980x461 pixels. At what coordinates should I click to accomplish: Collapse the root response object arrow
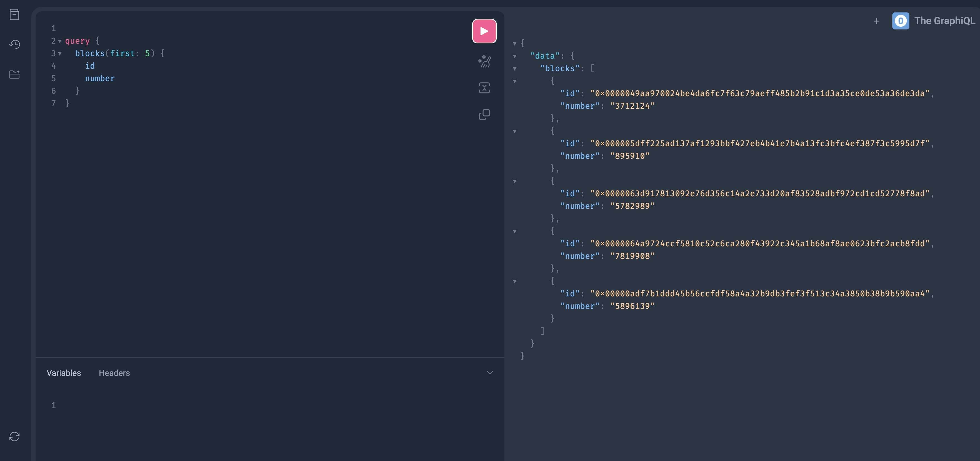tap(515, 43)
